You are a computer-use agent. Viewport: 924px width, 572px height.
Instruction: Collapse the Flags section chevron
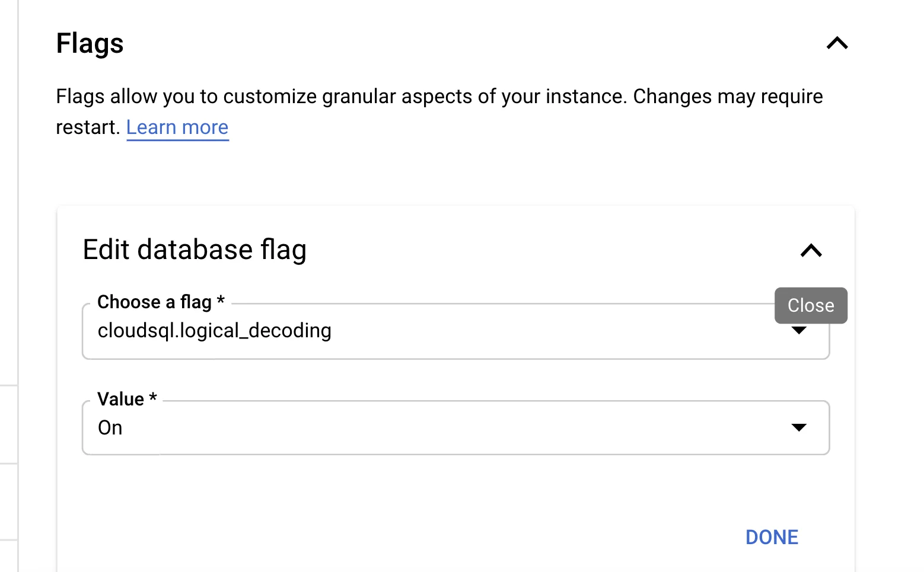[x=837, y=43]
